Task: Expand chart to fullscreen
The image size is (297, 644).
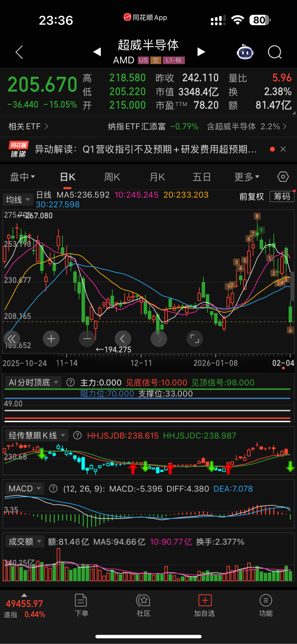Action: point(195,339)
